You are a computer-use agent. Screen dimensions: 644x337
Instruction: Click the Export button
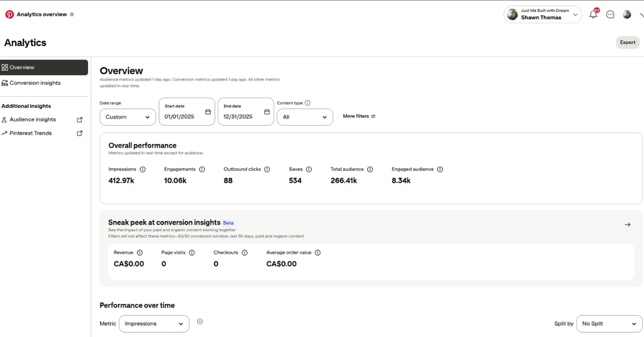627,42
